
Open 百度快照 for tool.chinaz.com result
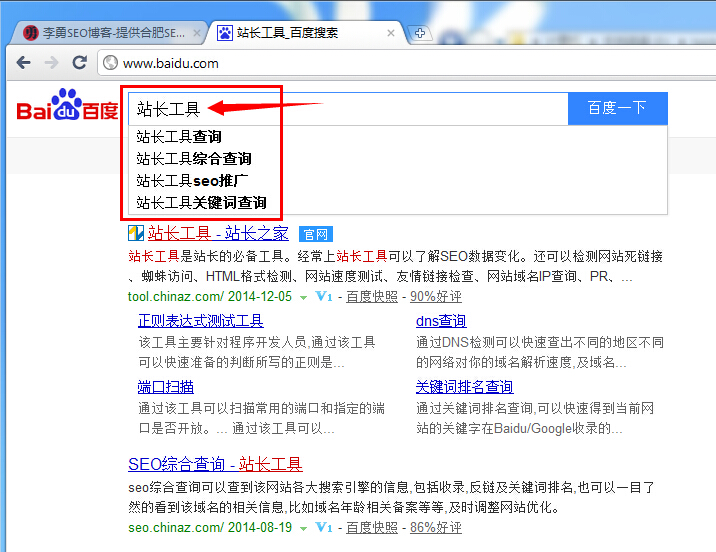point(372,297)
